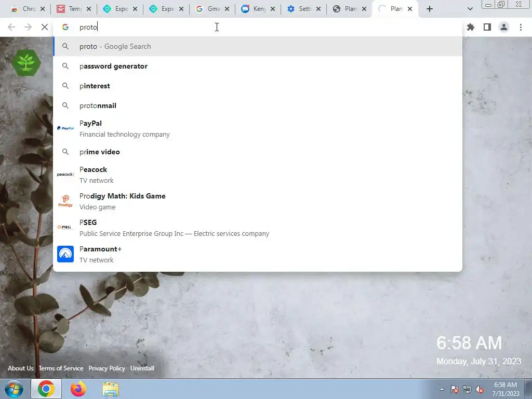This screenshot has height=399, width=532.
Task: Select 'Prodigy Math: Kids Game' suggestion text
Action: [x=123, y=196]
